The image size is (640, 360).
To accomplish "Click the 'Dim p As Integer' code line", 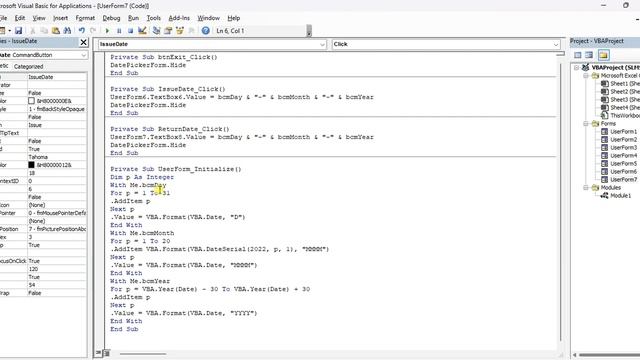I will pyautogui.click(x=142, y=177).
